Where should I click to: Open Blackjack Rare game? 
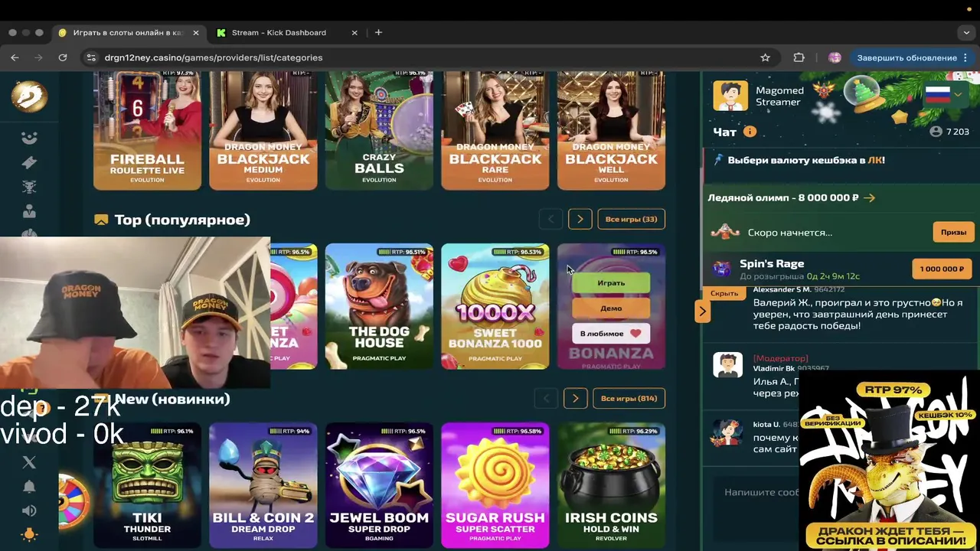[x=495, y=130]
